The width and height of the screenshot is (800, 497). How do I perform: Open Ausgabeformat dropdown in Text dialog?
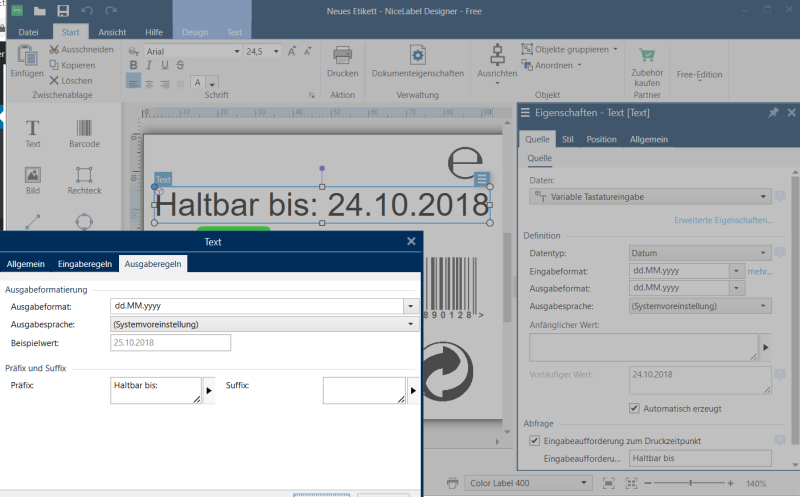(x=411, y=306)
